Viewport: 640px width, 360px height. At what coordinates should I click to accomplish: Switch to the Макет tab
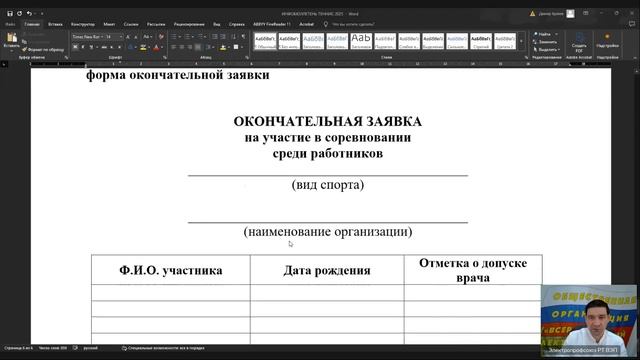pos(109,24)
